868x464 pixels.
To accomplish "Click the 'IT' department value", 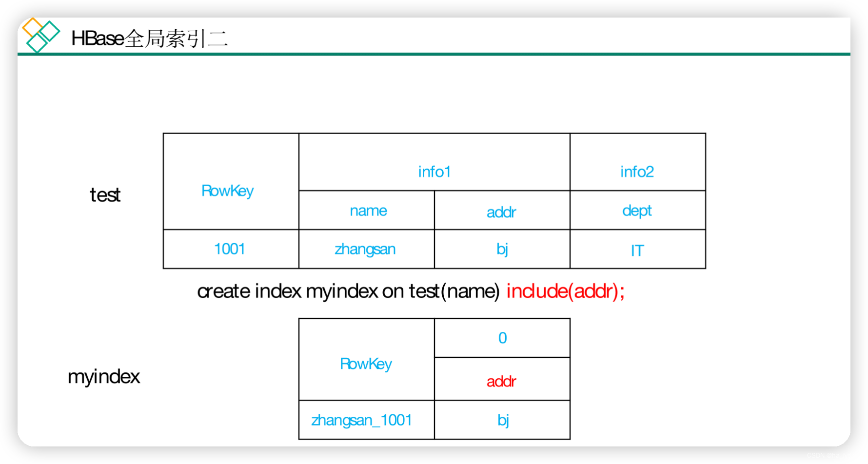I will (637, 251).
